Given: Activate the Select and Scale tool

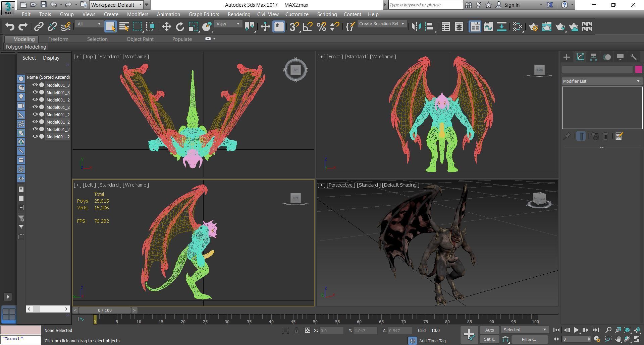Looking at the screenshot, I should pyautogui.click(x=194, y=27).
